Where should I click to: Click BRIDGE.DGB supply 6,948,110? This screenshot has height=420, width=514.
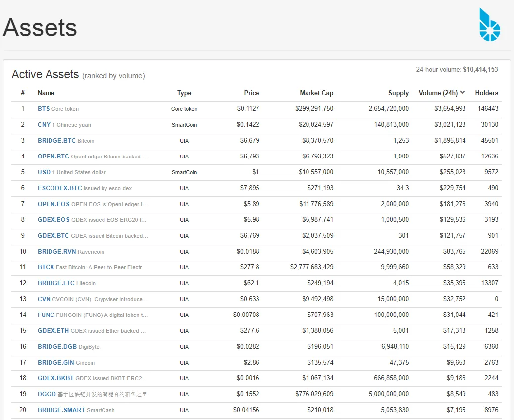pyautogui.click(x=395, y=346)
